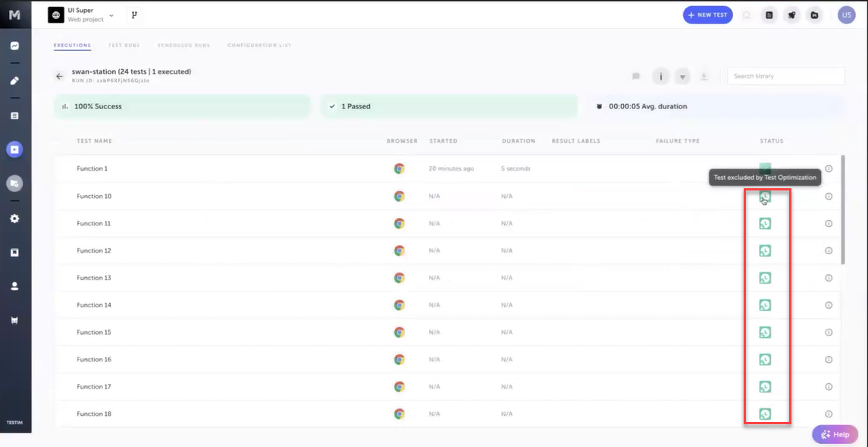Click the Testim M logo

14,15
